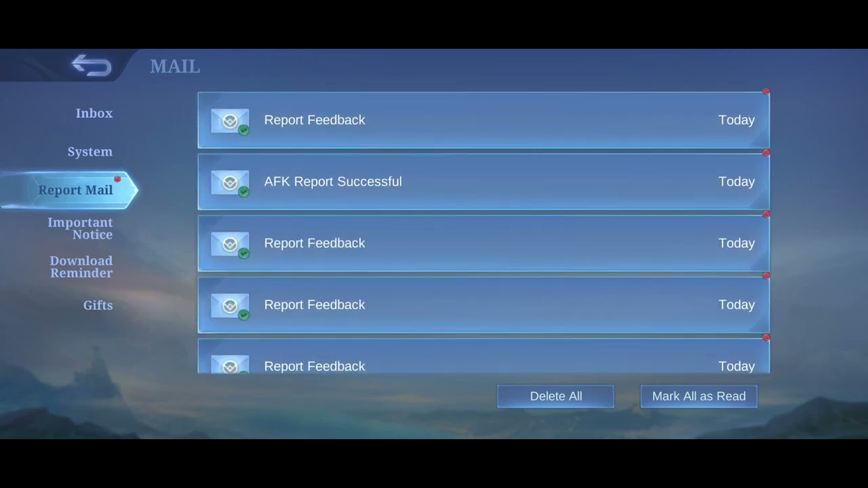Open the AFK Report Successful mail
The height and width of the screenshot is (488, 868).
pos(484,182)
